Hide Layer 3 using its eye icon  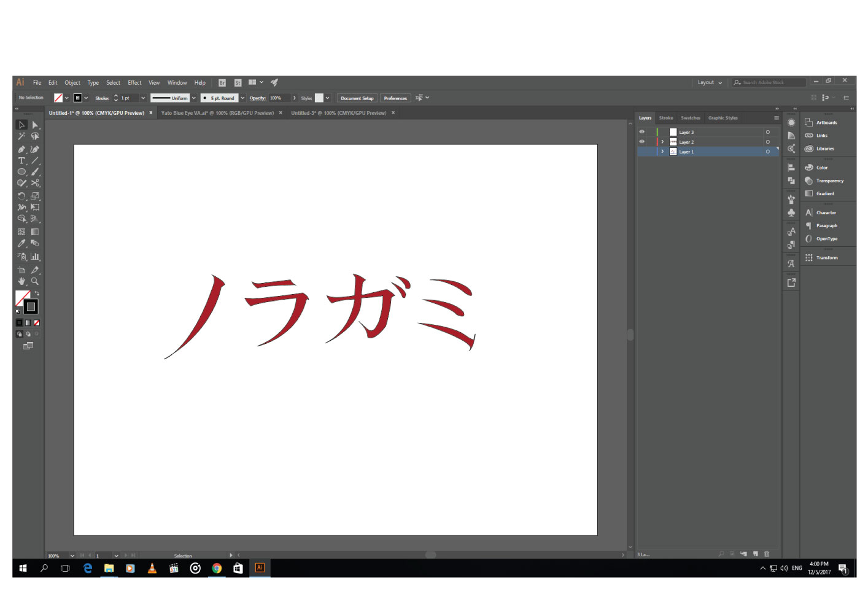coord(642,132)
